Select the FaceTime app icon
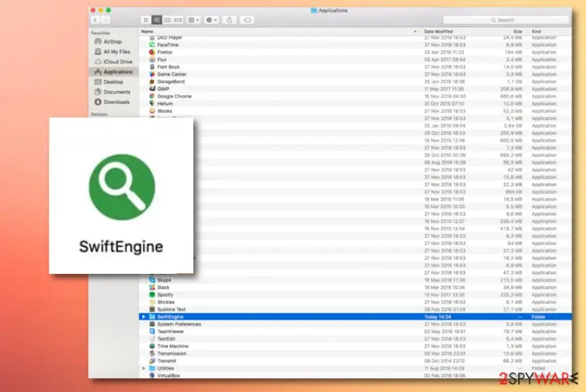 [152, 45]
